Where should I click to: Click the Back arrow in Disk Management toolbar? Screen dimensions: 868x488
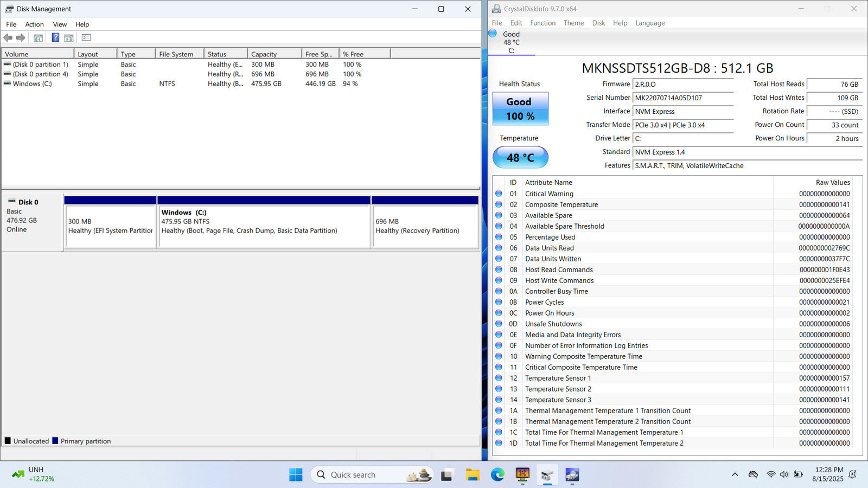(x=8, y=38)
